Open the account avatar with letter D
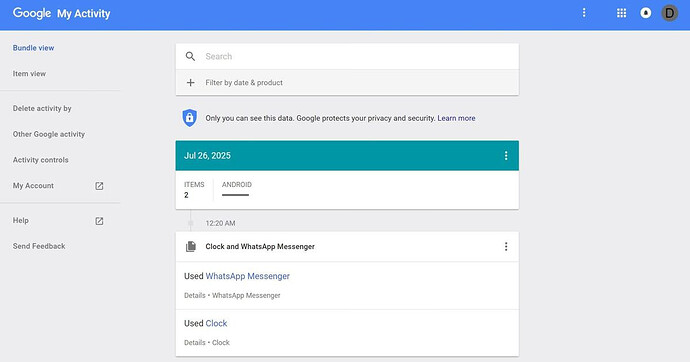Image resolution: width=690 pixels, height=362 pixels. [670, 13]
